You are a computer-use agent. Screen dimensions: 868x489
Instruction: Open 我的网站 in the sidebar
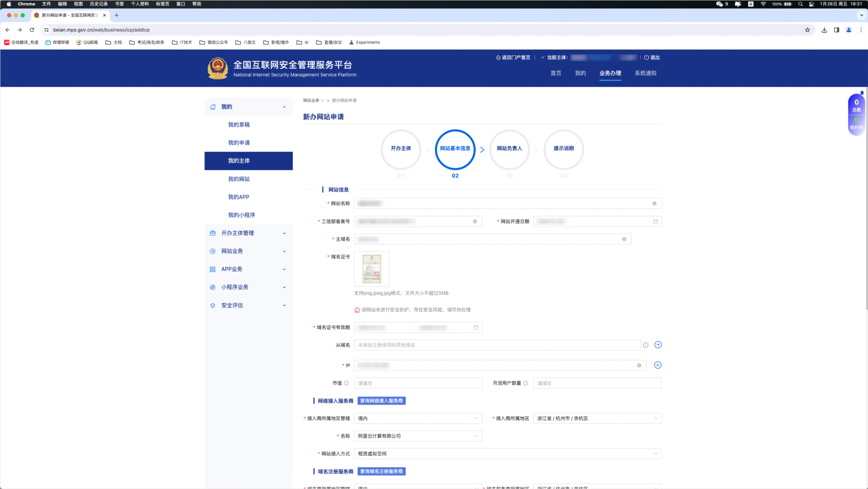pyautogui.click(x=239, y=179)
